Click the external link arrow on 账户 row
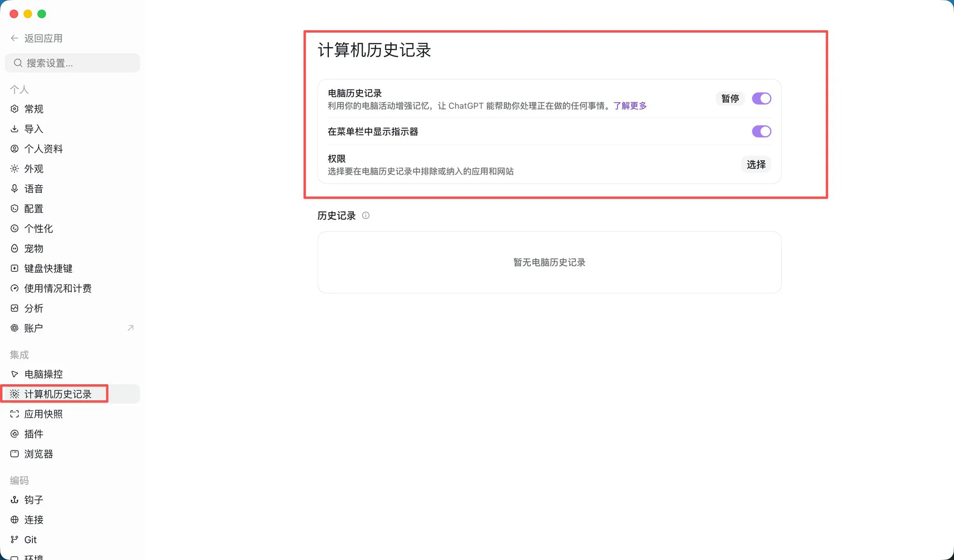Screen dimensions: 954x560 coord(130,328)
